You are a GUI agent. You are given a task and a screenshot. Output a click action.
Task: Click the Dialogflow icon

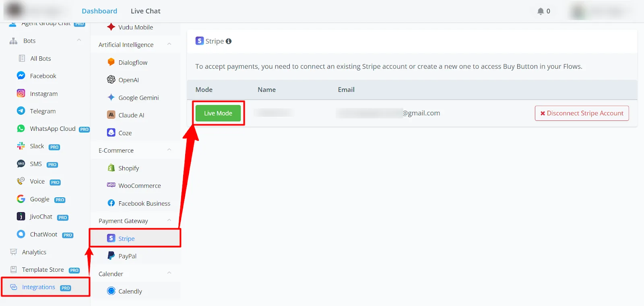point(111,62)
